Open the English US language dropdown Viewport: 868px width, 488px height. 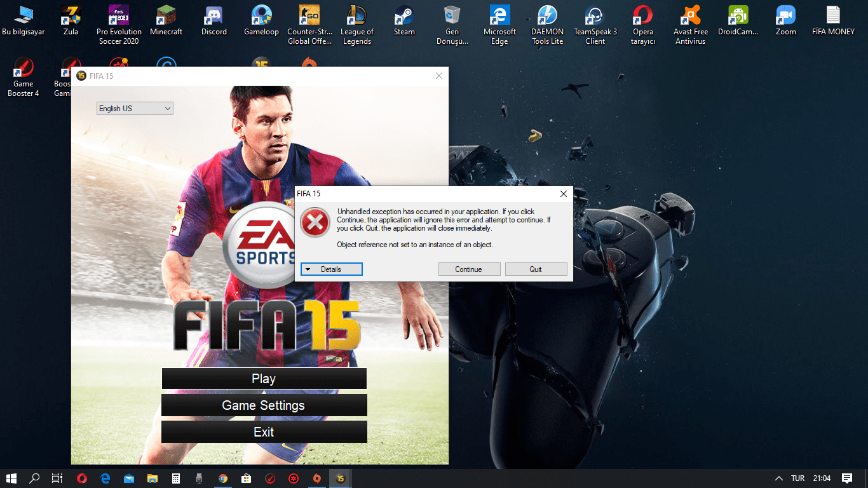pyautogui.click(x=135, y=109)
